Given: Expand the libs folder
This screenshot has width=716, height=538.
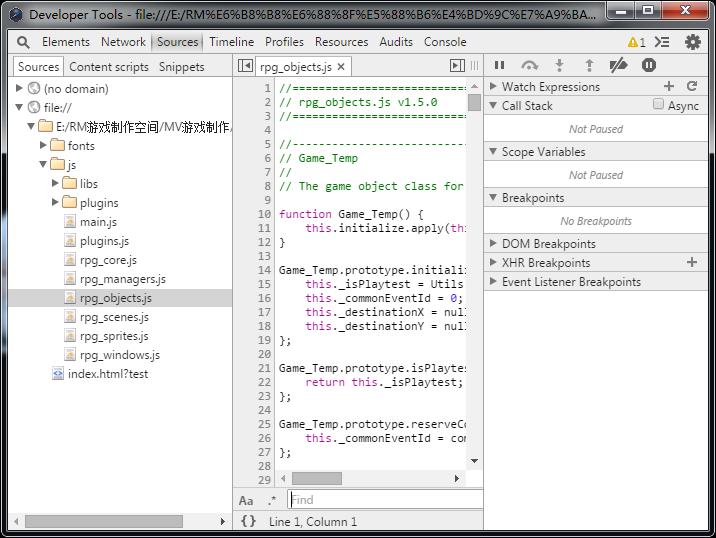Looking at the screenshot, I should pyautogui.click(x=55, y=183).
